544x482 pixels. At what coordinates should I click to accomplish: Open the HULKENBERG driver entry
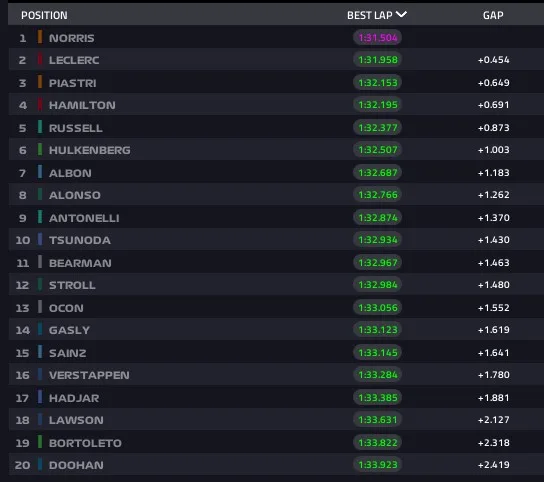coord(276,150)
